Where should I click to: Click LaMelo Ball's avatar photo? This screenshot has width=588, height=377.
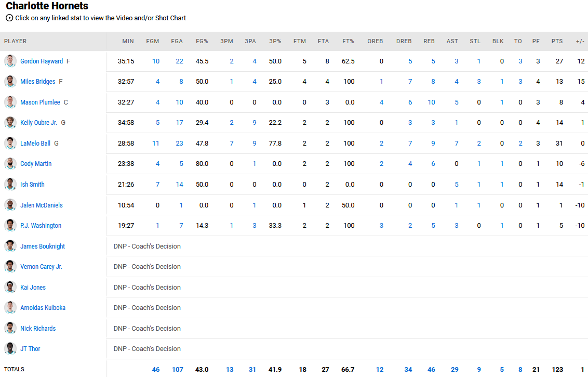[x=10, y=144]
